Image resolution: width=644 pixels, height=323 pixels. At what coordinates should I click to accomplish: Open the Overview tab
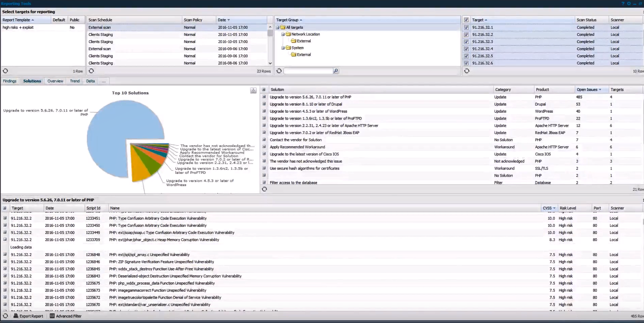pyautogui.click(x=55, y=81)
